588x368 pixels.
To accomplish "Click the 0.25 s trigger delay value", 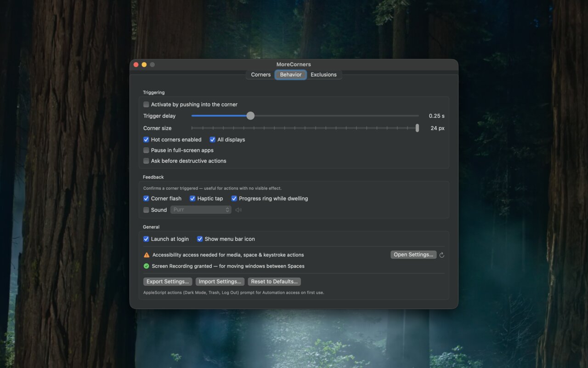I will [x=436, y=116].
